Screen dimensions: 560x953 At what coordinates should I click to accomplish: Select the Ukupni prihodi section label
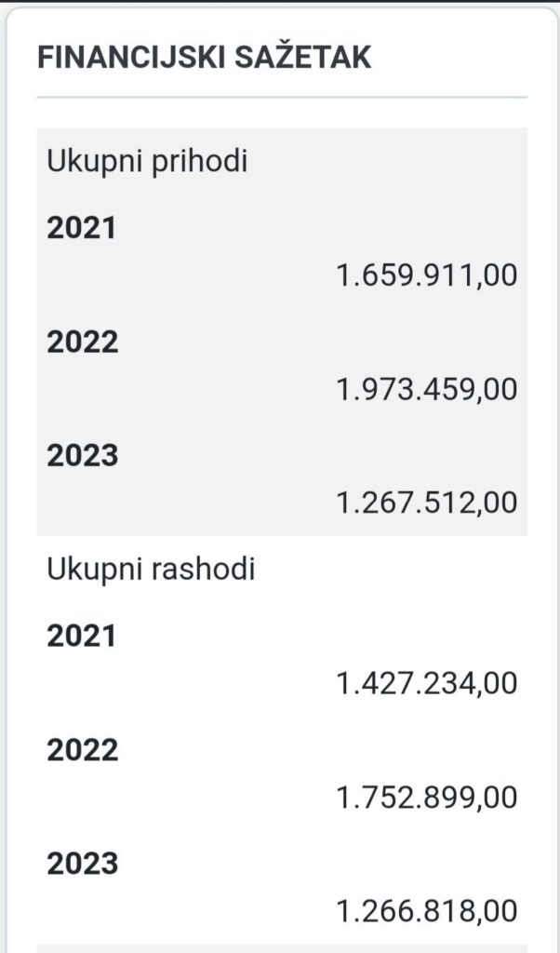click(x=147, y=161)
